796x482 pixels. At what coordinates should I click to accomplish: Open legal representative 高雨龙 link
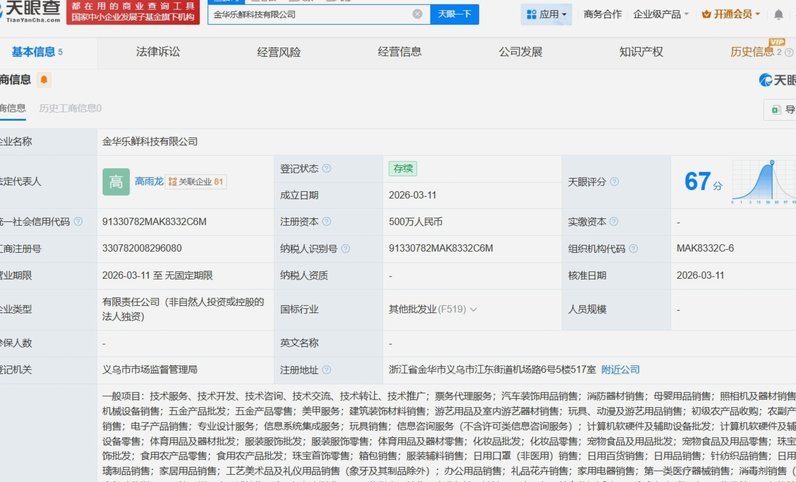click(x=149, y=181)
